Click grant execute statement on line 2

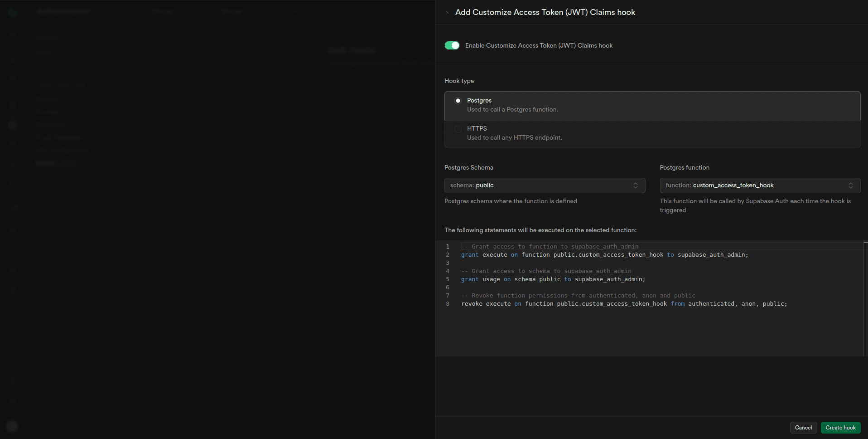tap(604, 255)
